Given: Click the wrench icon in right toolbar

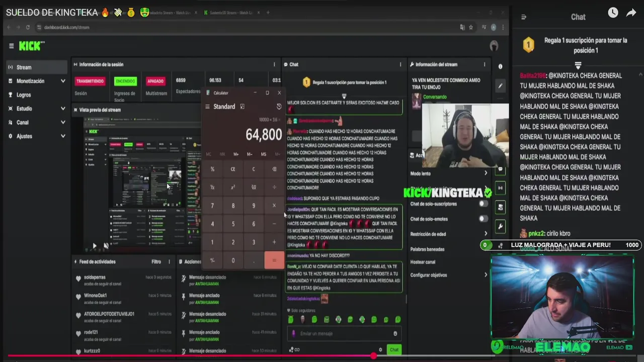Looking at the screenshot, I should (x=500, y=227).
